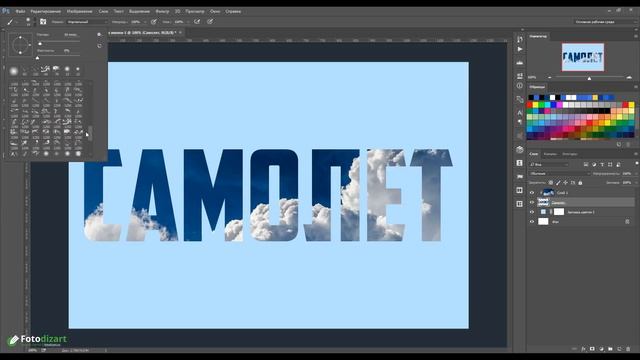
Task: Hide the Фон background layer
Action: coord(532,222)
